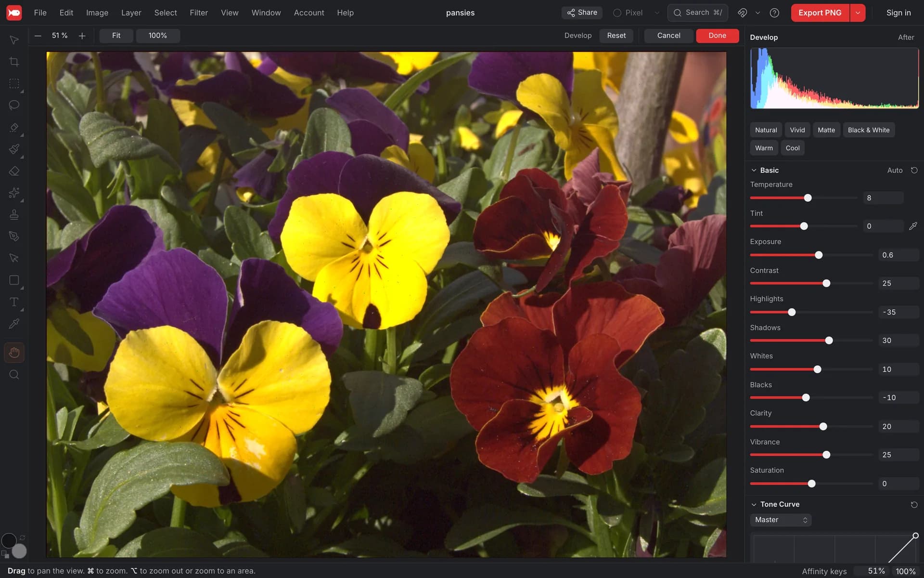Open the Filter menu

point(199,13)
